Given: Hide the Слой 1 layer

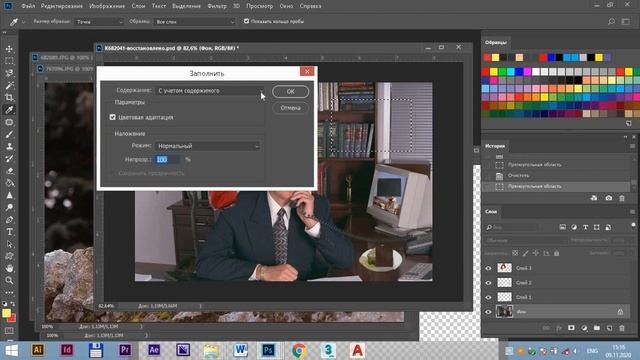Looking at the screenshot, I should tap(489, 297).
